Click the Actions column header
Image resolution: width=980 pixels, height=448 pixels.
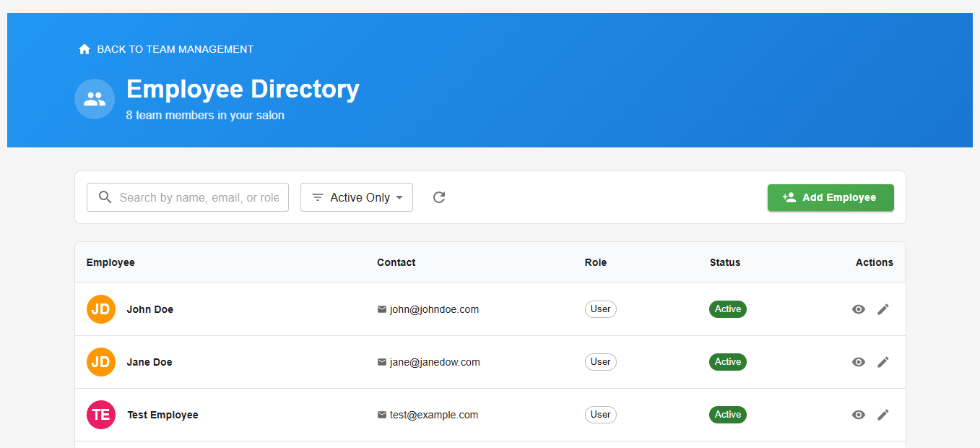tap(875, 262)
